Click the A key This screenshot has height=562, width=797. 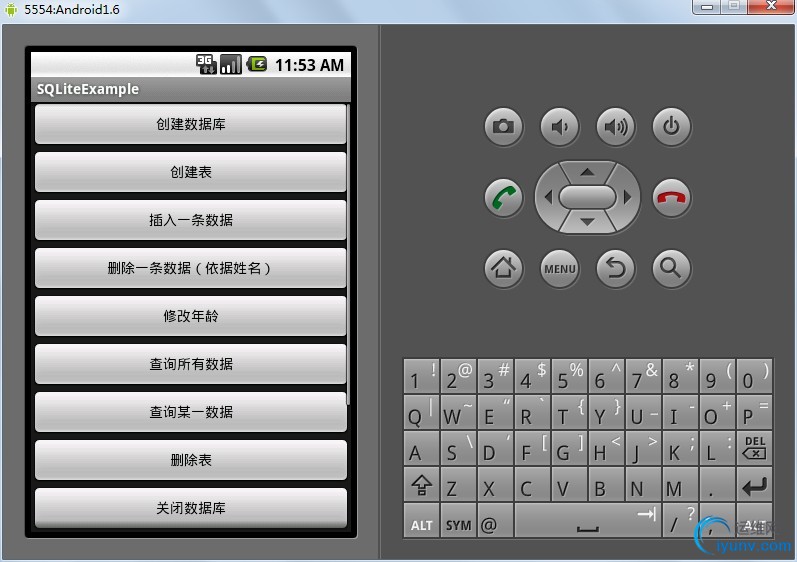tap(421, 448)
